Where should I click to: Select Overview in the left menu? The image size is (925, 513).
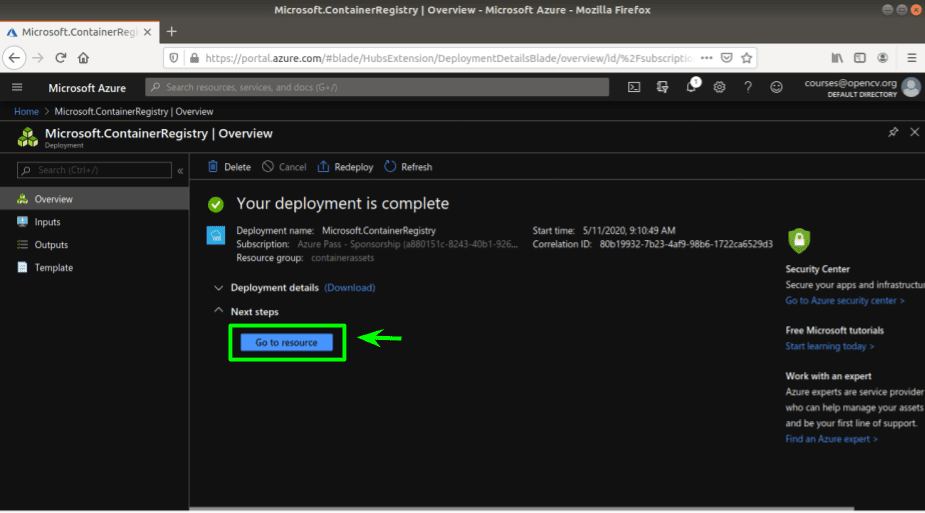(x=94, y=199)
